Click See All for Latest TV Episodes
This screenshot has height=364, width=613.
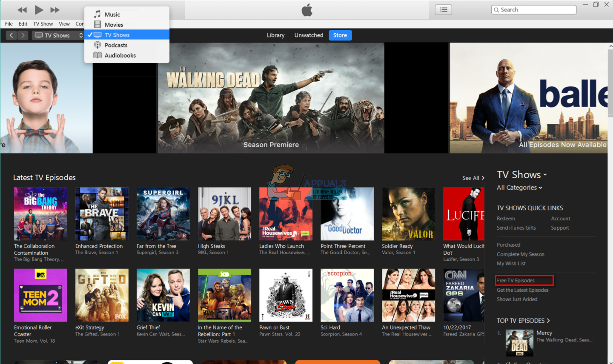(x=473, y=178)
